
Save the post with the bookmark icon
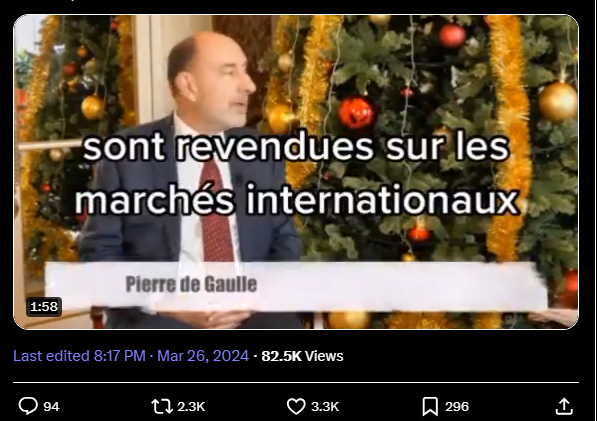pos(430,407)
